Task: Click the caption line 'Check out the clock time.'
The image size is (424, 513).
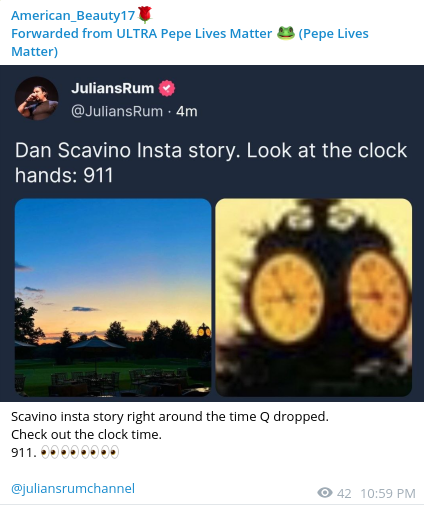Action: coord(86,434)
